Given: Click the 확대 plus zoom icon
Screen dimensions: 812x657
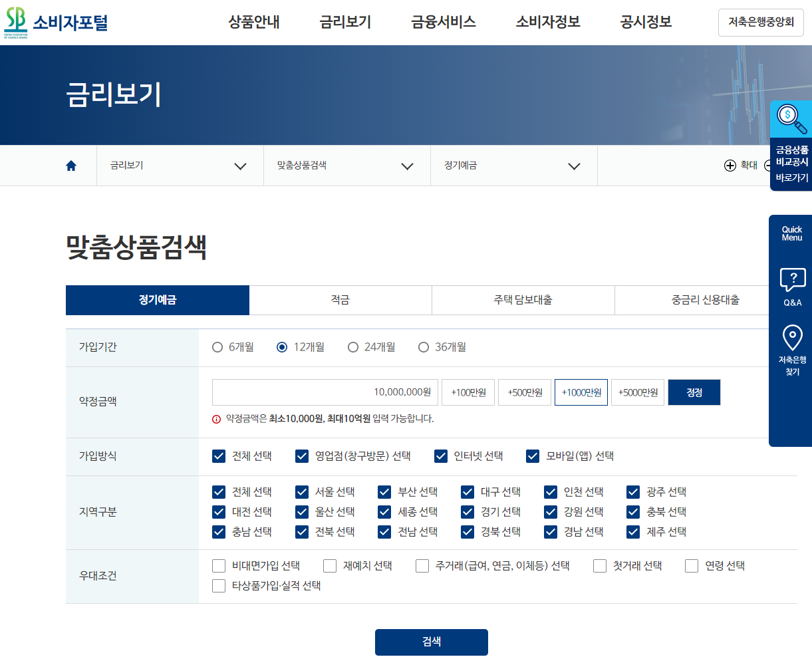Looking at the screenshot, I should [730, 166].
